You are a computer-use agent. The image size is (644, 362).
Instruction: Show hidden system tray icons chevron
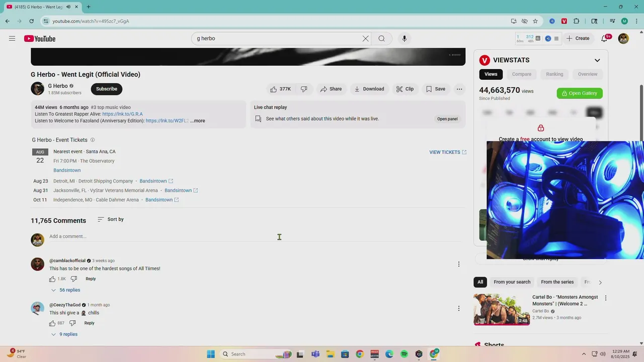[584, 354]
